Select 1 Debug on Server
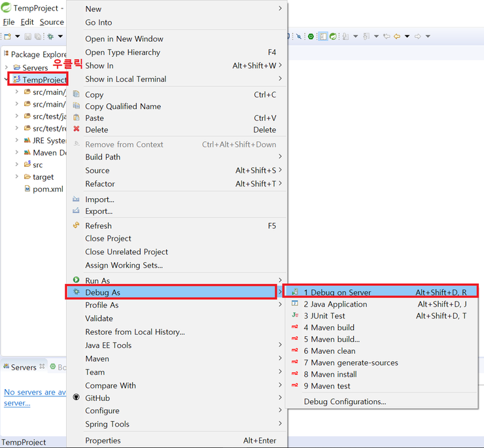 pos(337,292)
